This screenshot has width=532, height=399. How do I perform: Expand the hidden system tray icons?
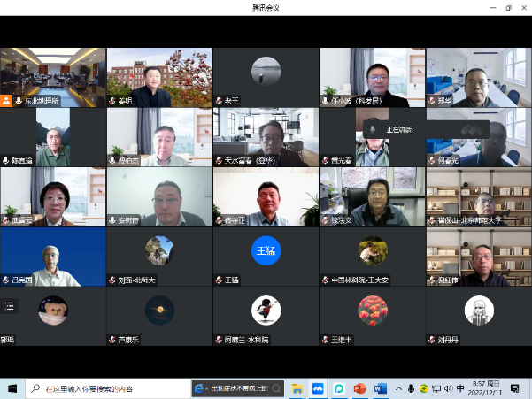(x=398, y=388)
